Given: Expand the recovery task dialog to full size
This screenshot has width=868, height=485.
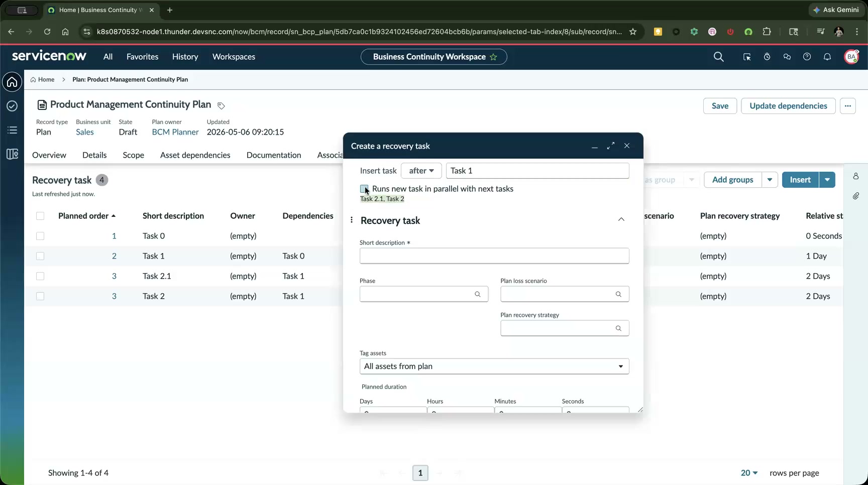Looking at the screenshot, I should (x=611, y=146).
